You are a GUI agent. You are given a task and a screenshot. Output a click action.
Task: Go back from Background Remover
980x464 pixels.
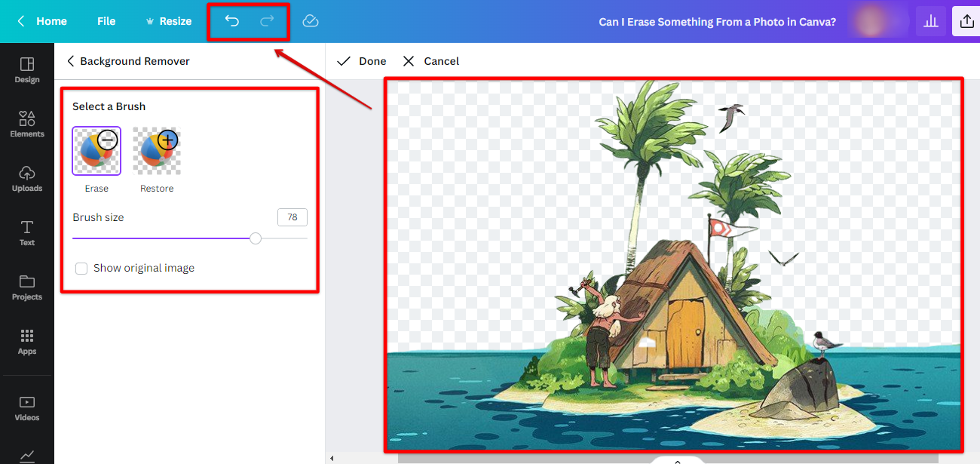(x=70, y=61)
